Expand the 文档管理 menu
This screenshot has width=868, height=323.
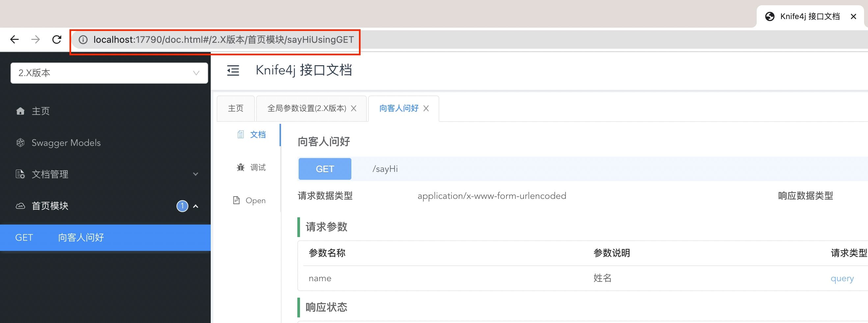(x=105, y=174)
